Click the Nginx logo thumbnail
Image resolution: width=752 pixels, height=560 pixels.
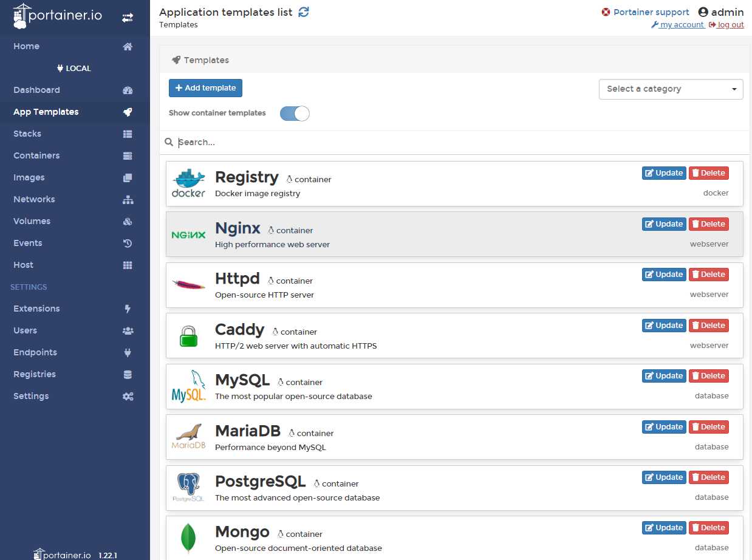coord(188,234)
